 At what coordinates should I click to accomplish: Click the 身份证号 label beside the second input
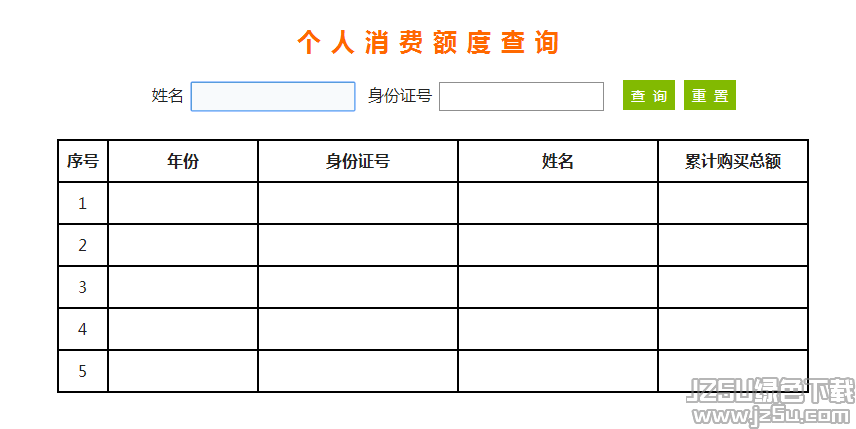[400, 96]
